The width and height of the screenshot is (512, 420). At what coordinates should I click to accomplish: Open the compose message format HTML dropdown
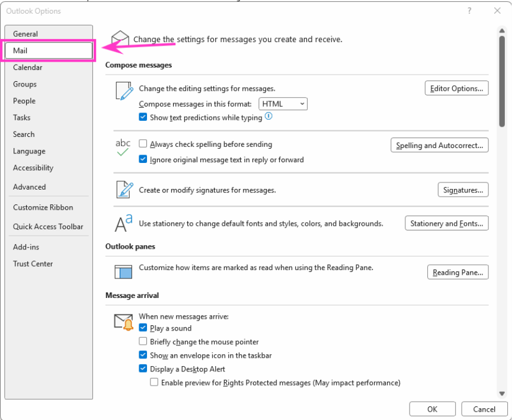pyautogui.click(x=283, y=104)
